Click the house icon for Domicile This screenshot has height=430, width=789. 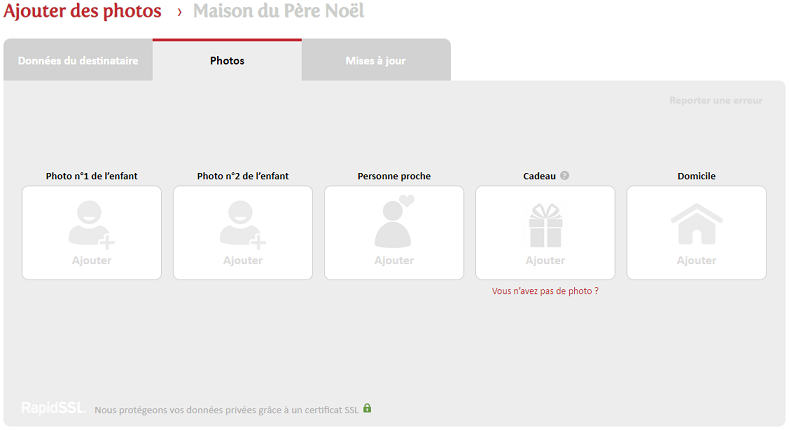(696, 224)
